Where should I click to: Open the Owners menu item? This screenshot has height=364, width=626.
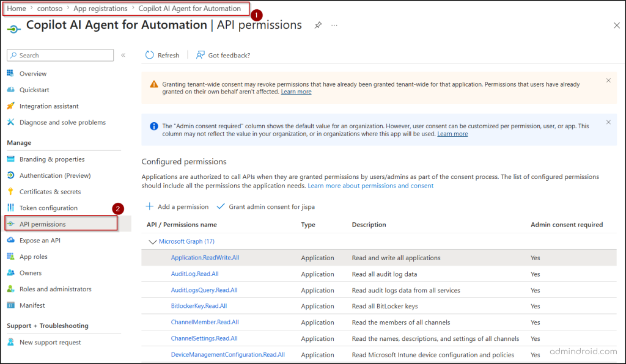tap(31, 273)
